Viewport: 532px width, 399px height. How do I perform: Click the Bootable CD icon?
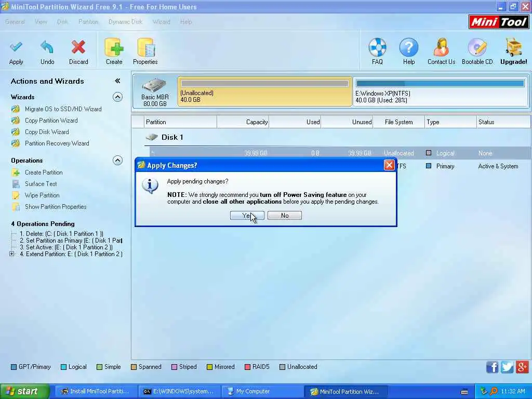477,47
